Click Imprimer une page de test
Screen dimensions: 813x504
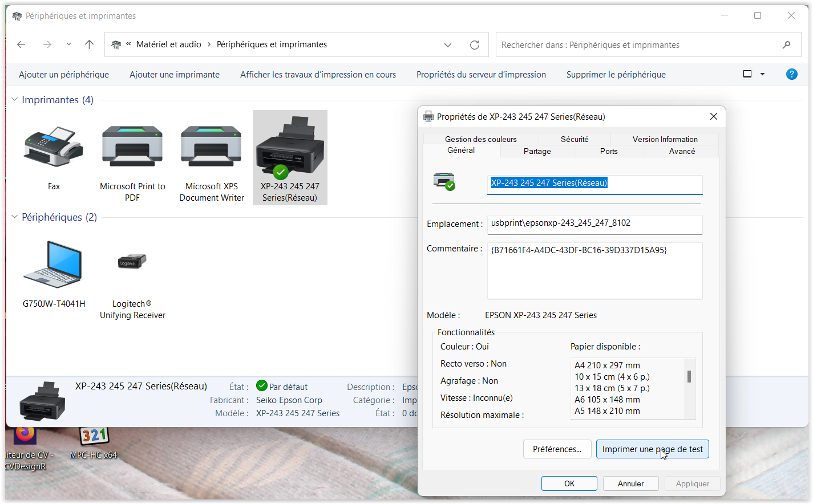tap(653, 449)
